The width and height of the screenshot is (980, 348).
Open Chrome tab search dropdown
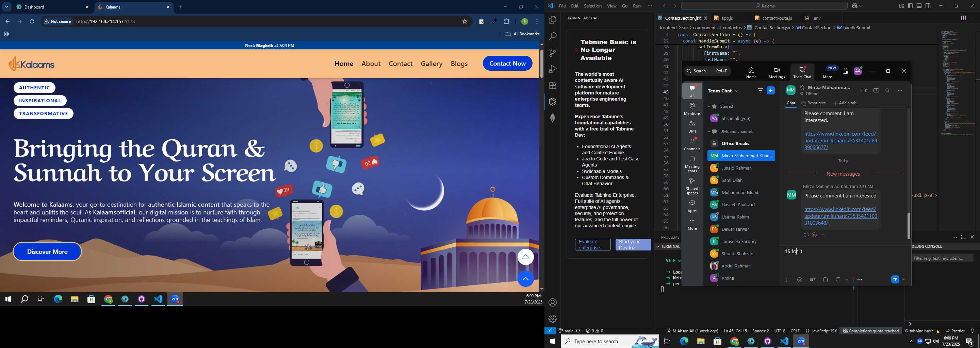(x=7, y=7)
